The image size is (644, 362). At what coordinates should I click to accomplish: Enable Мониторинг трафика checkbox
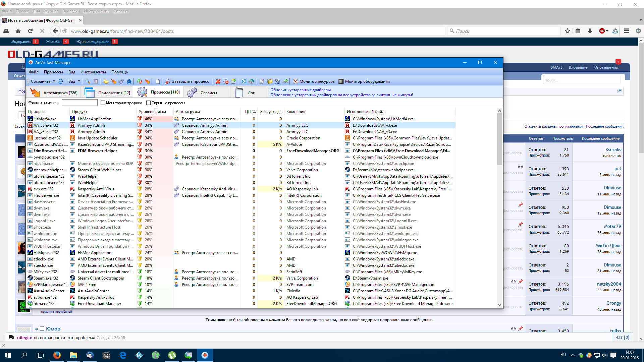[103, 103]
